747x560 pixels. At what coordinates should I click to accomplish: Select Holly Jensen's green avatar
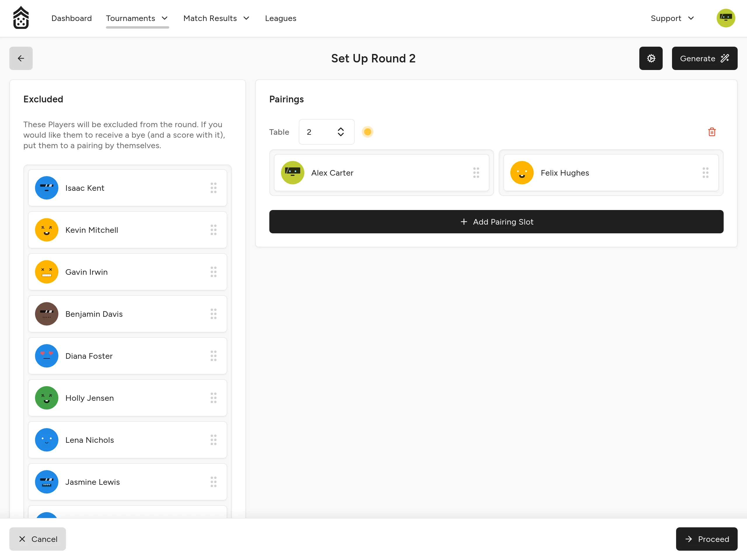(47, 398)
